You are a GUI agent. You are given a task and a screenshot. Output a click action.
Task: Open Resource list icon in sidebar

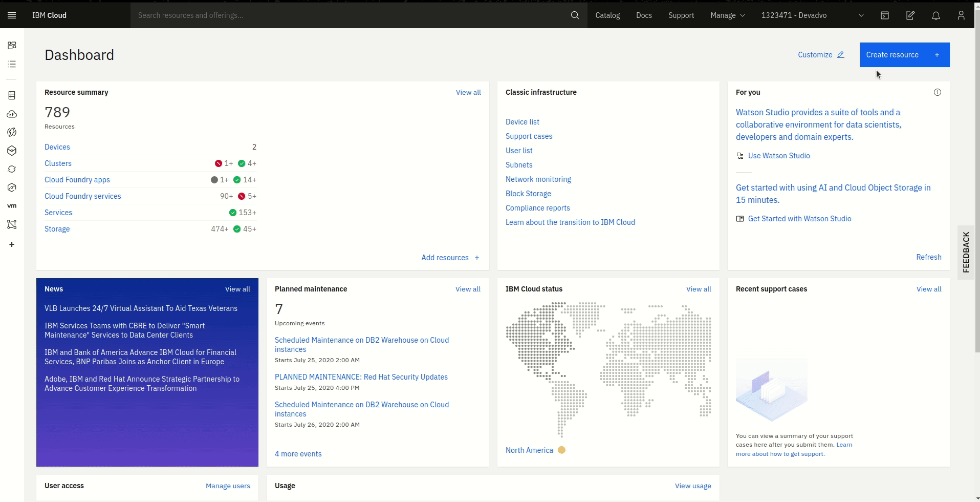coord(12,64)
